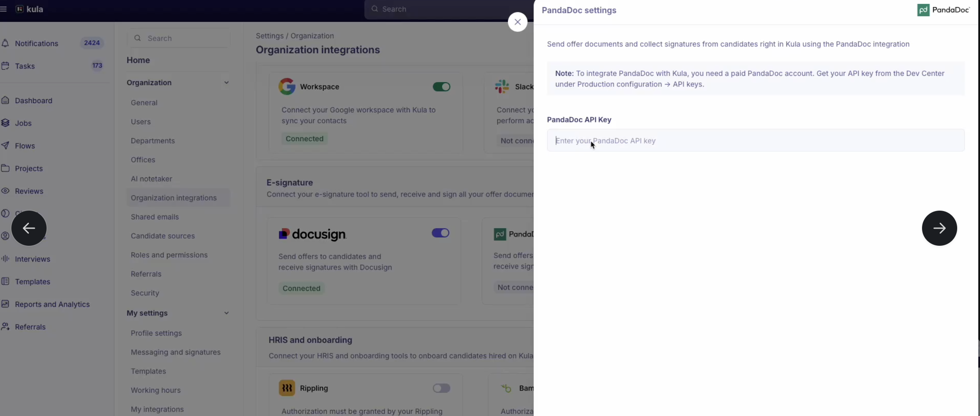Open Referrals under Organization settings

coord(146,274)
